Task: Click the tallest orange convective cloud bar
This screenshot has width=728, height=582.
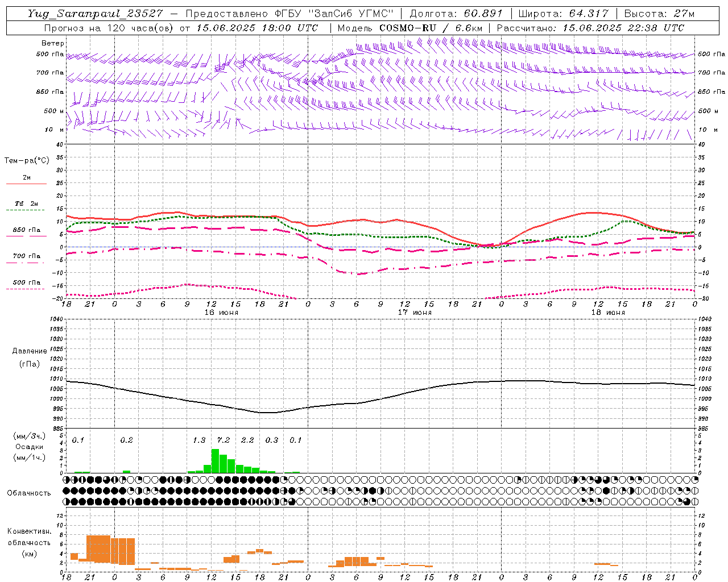Action: tap(98, 548)
